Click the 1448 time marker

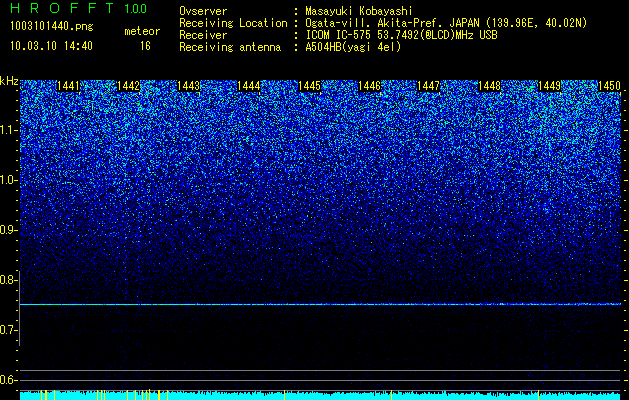click(x=489, y=86)
